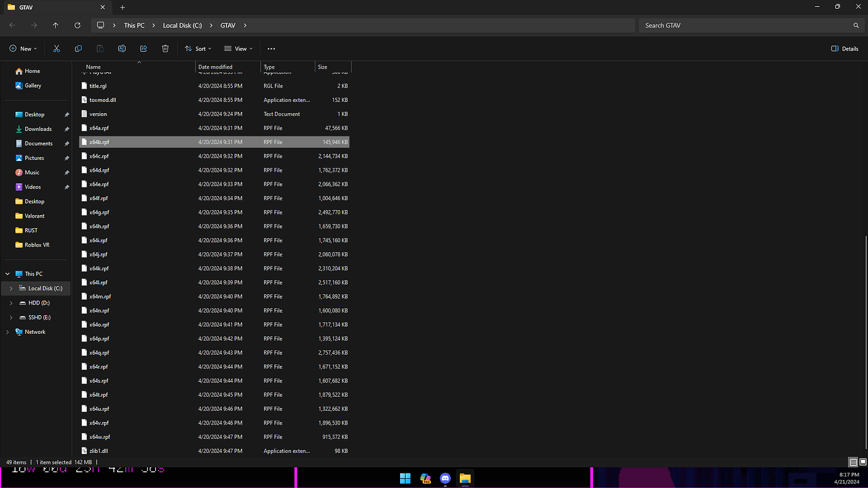Open the New item dropdown
This screenshot has width=868, height=488.
coord(22,48)
